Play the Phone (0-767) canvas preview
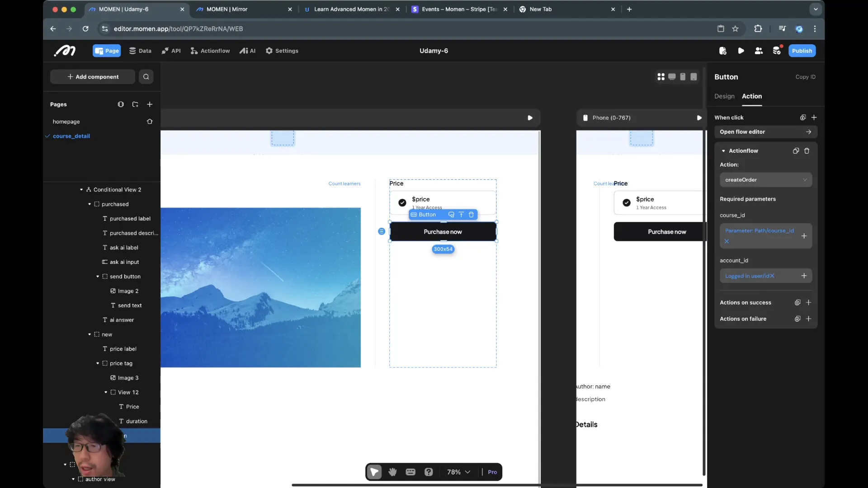The height and width of the screenshot is (488, 868). [x=699, y=118]
